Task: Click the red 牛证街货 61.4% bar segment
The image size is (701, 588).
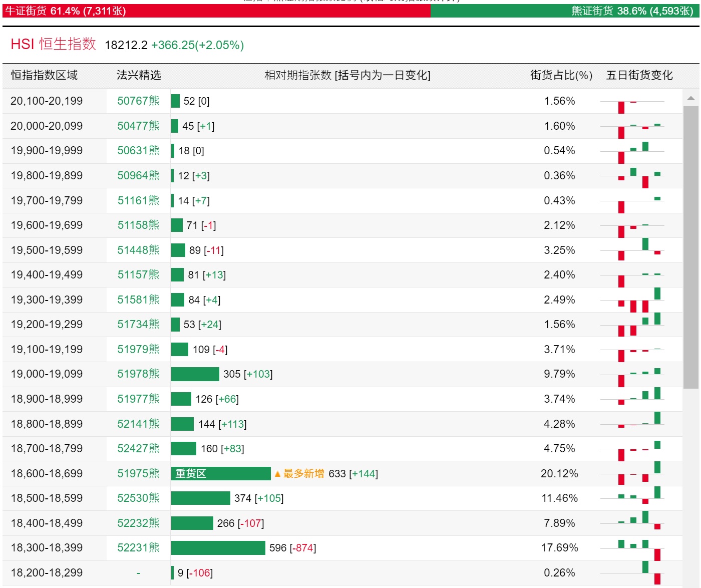Action: (216, 11)
